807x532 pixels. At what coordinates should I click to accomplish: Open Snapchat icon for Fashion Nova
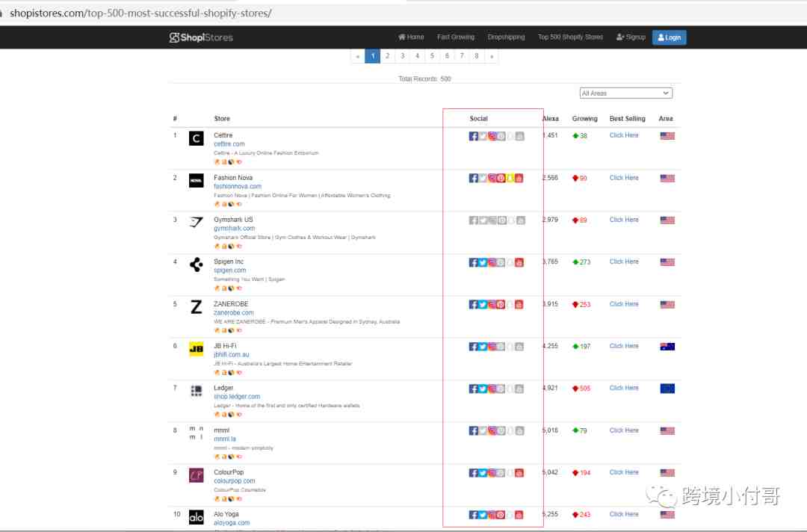point(510,178)
